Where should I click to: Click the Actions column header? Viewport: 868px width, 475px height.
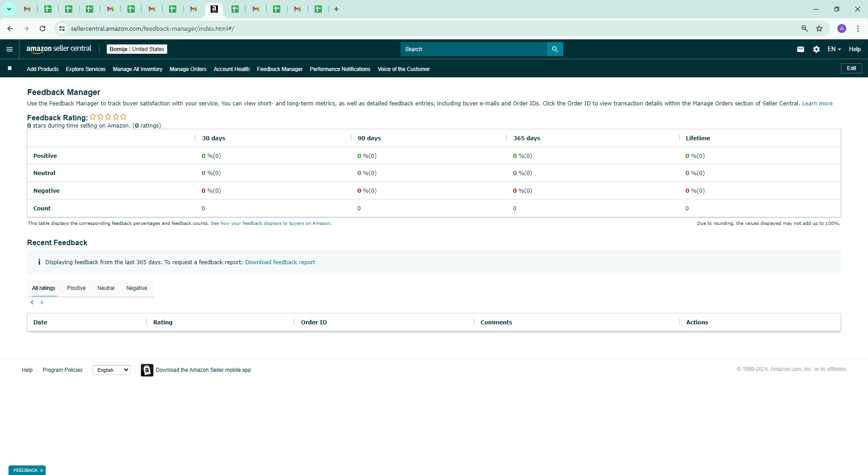pyautogui.click(x=697, y=323)
